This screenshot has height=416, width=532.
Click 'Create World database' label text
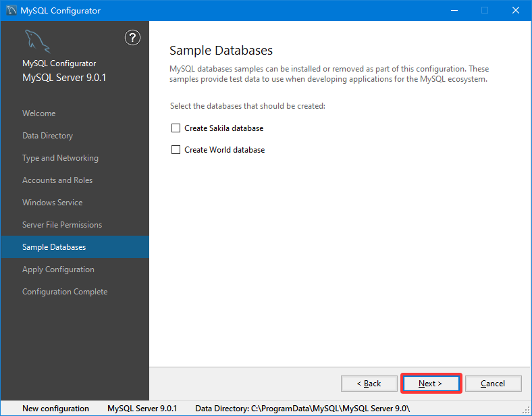[x=225, y=150]
